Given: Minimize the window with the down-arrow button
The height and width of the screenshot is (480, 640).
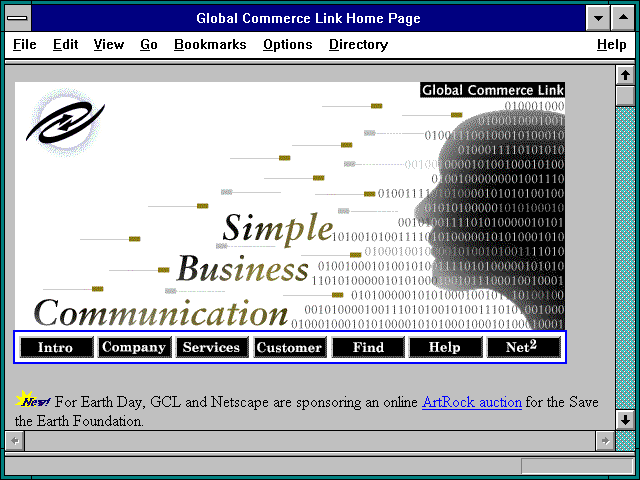Looking at the screenshot, I should [x=598, y=18].
